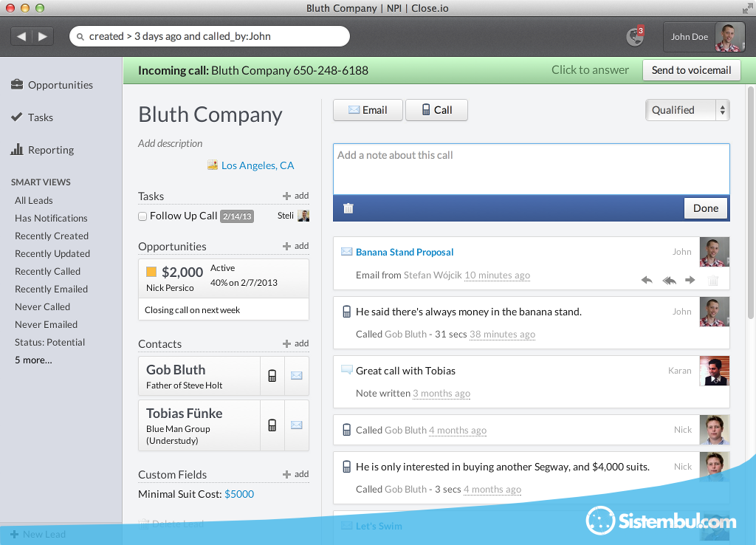Viewport: 756px width, 545px height.
Task: Click the activity feed vertical scrollbar
Action: pyautogui.click(x=750, y=202)
